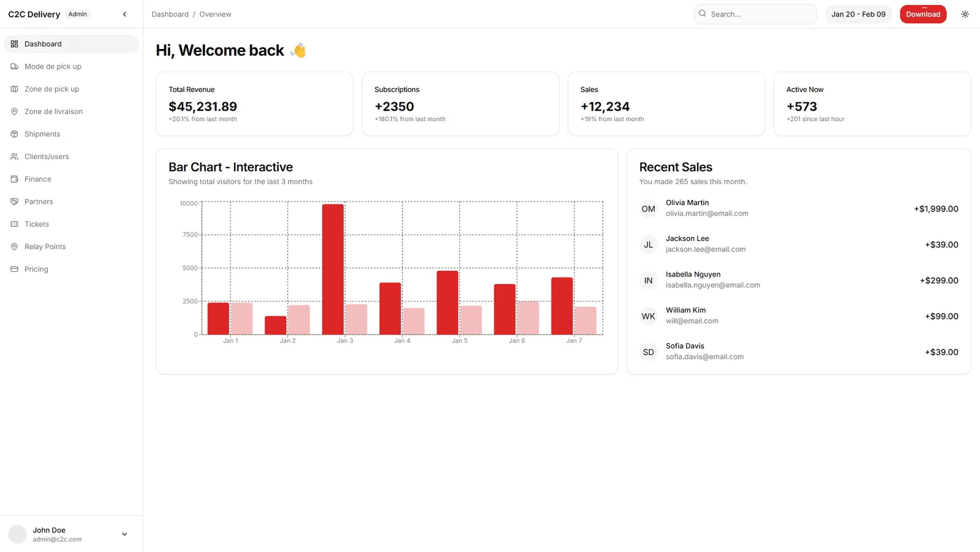This screenshot has height=552, width=980.
Task: Click the Overview breadcrumb
Action: (215, 14)
